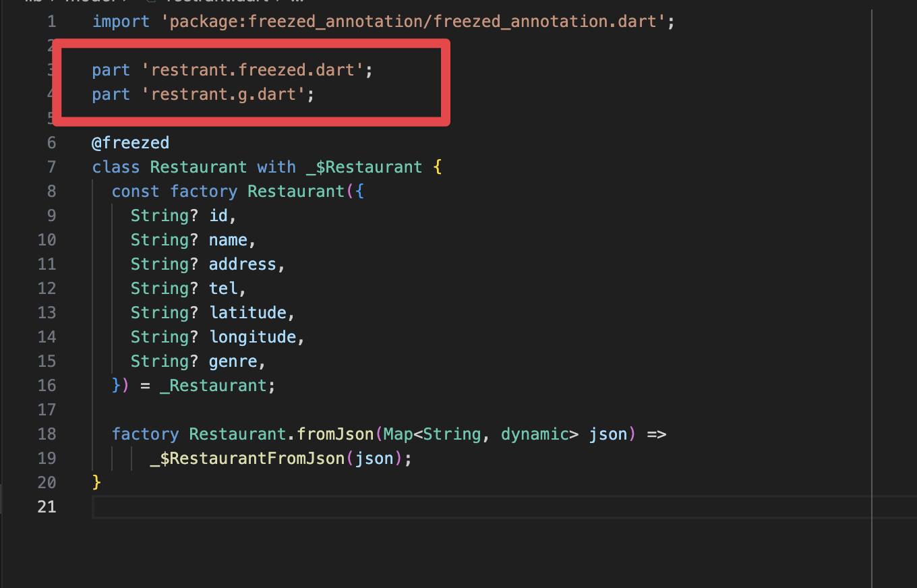Click the name parameter on line 10
The height and width of the screenshot is (588, 917).
click(x=228, y=240)
